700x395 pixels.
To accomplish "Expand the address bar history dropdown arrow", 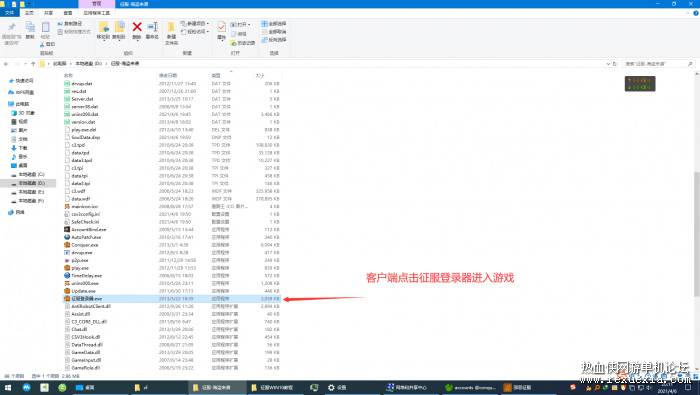I will tap(608, 64).
